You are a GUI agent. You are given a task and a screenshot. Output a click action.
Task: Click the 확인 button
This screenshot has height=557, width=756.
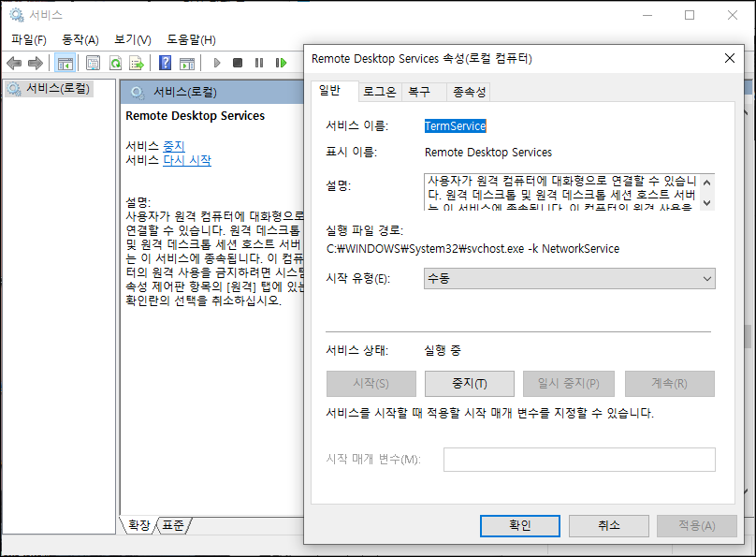pos(520,526)
